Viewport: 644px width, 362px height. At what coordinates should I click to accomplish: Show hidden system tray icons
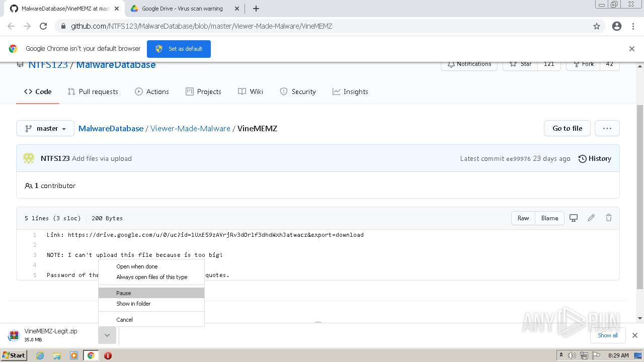pos(561,355)
